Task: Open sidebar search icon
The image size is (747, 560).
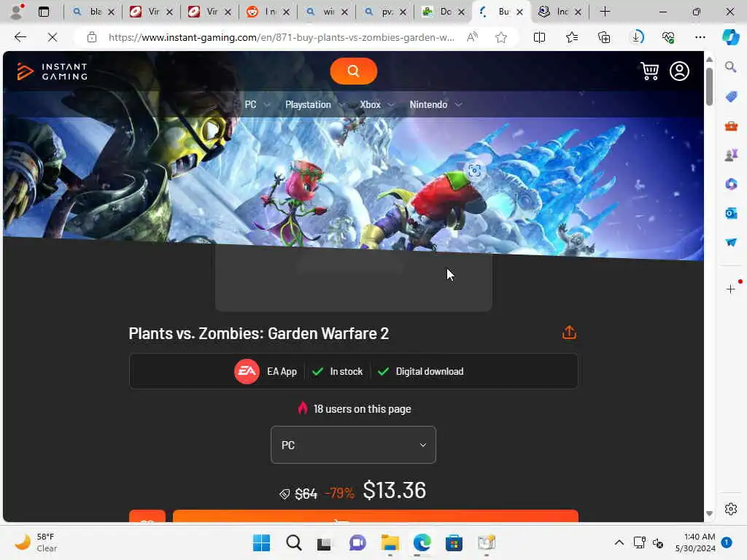Action: pos(731,67)
